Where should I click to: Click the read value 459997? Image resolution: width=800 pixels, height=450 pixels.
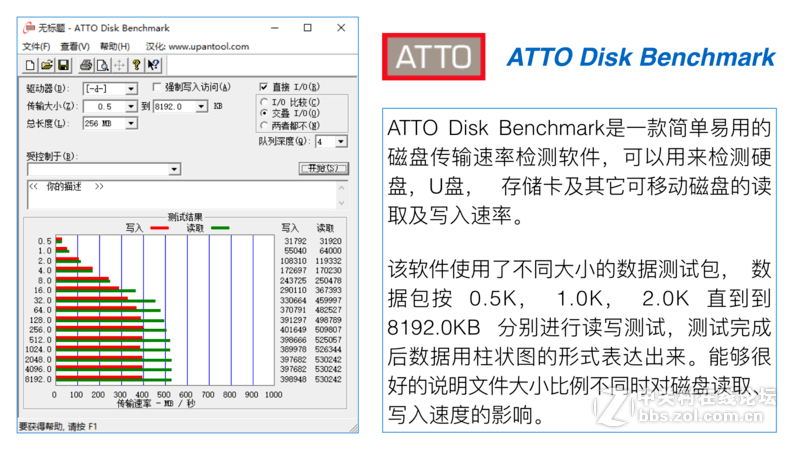(328, 300)
